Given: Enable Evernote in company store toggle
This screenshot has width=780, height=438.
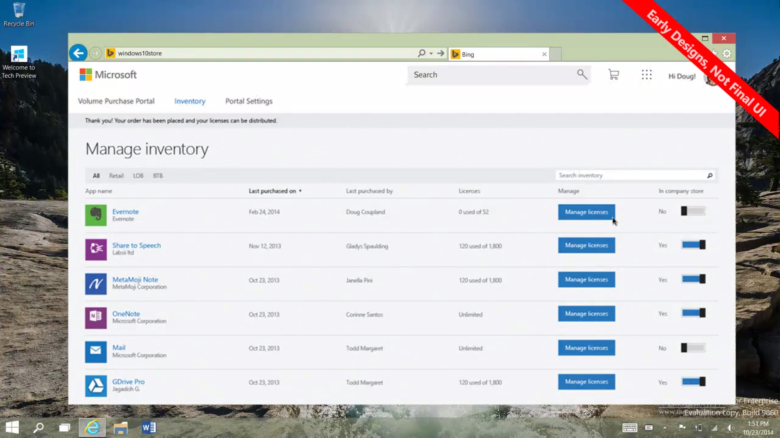Looking at the screenshot, I should [692, 211].
